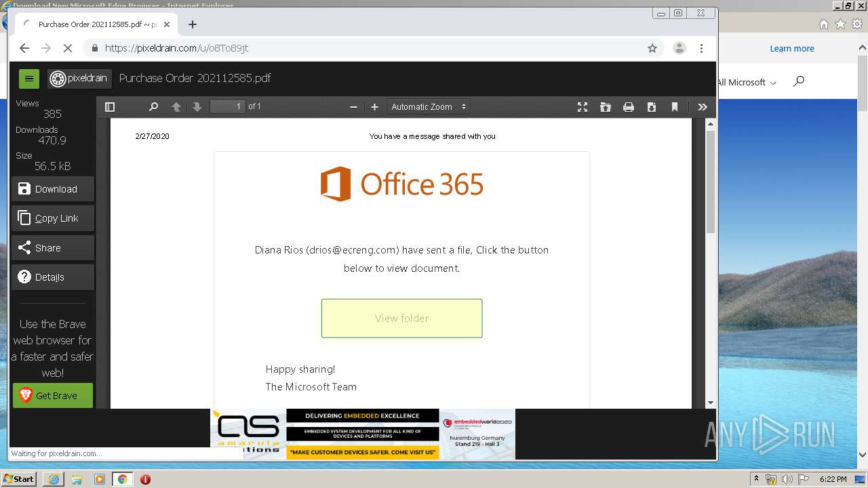Download PDF from viewer toolbar
This screenshot has height=488, width=868.
point(652,107)
